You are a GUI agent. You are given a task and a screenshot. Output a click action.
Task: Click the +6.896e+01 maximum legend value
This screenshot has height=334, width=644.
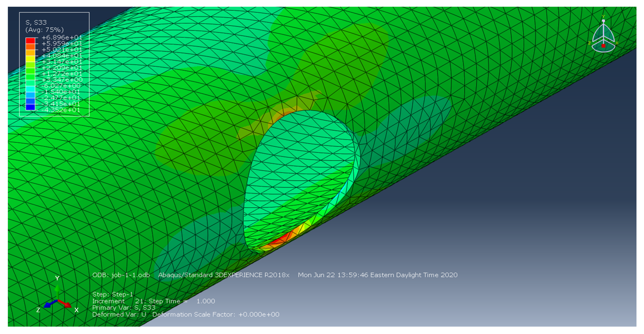pos(62,37)
